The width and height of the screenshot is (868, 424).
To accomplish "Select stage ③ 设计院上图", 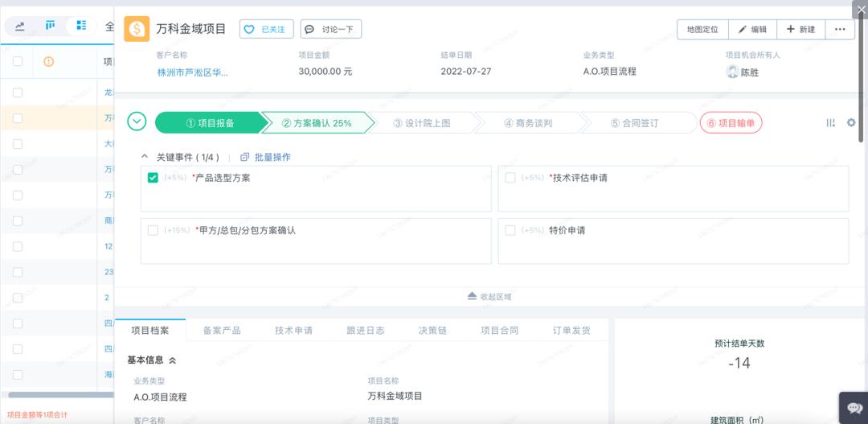I will pyautogui.click(x=422, y=123).
